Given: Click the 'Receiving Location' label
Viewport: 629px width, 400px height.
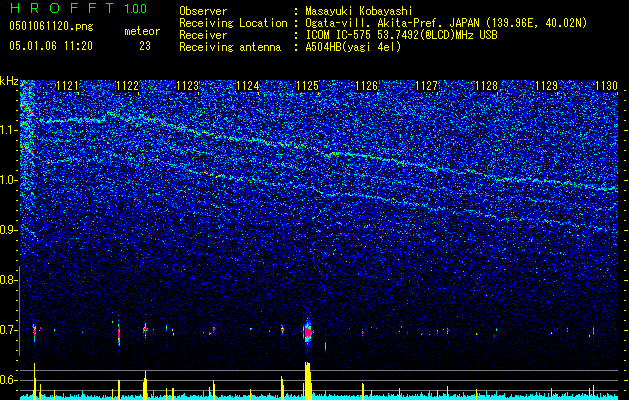Looking at the screenshot, I should point(233,23).
